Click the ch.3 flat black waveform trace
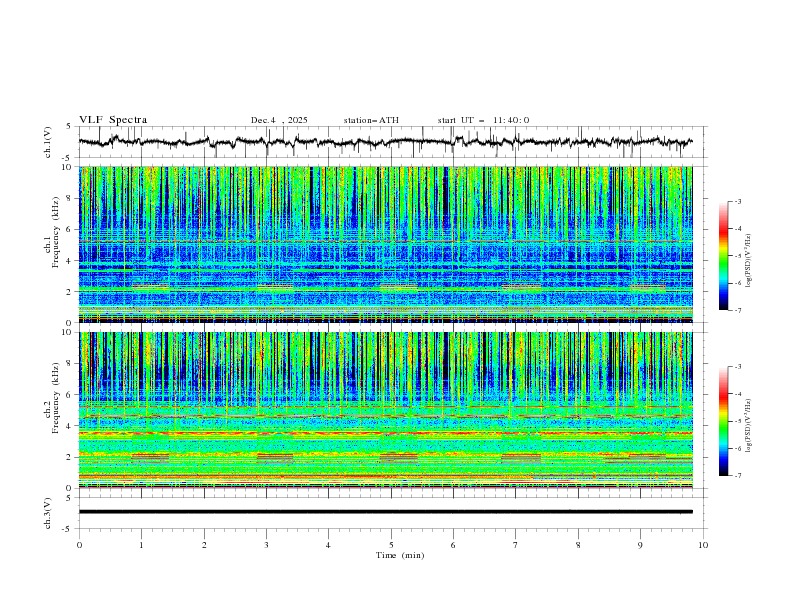The width and height of the screenshot is (792, 612). [385, 512]
